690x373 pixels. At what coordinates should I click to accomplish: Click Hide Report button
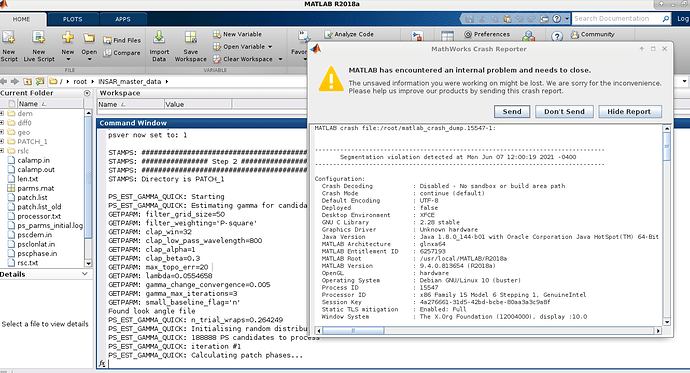tap(629, 112)
